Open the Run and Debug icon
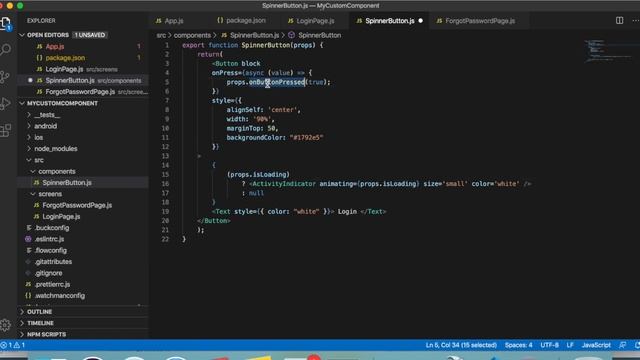Viewport: 640px width, 360px height. (6, 104)
